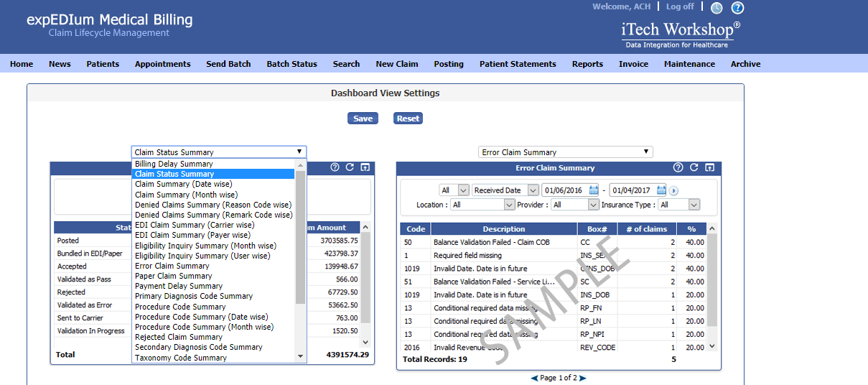Open the New Claim menu
Image resolution: width=868 pixels, height=385 pixels.
point(397,64)
